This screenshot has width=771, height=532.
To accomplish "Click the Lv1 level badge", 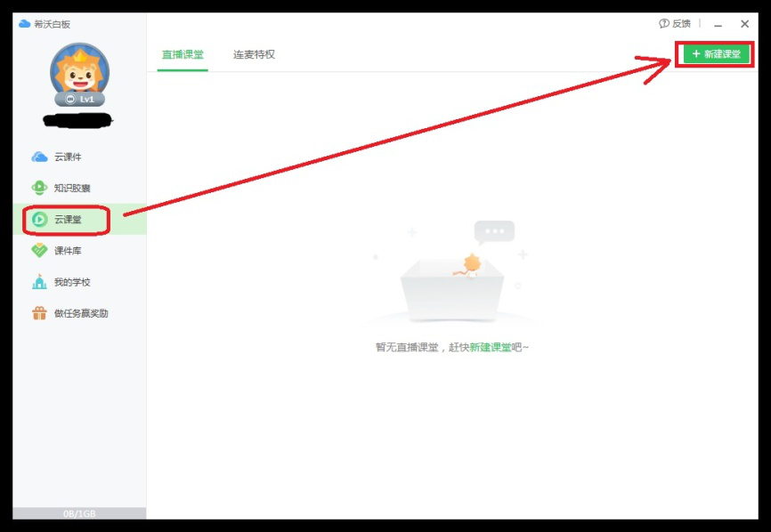I will point(79,99).
